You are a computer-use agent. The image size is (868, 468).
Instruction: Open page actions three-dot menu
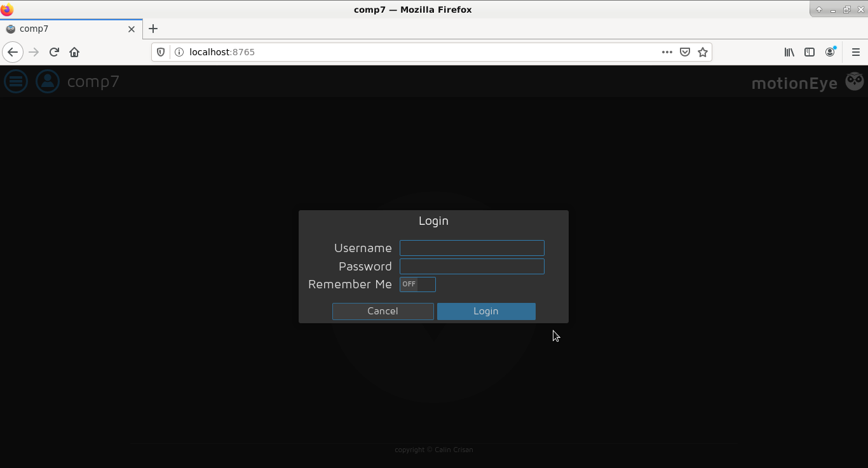(x=667, y=52)
